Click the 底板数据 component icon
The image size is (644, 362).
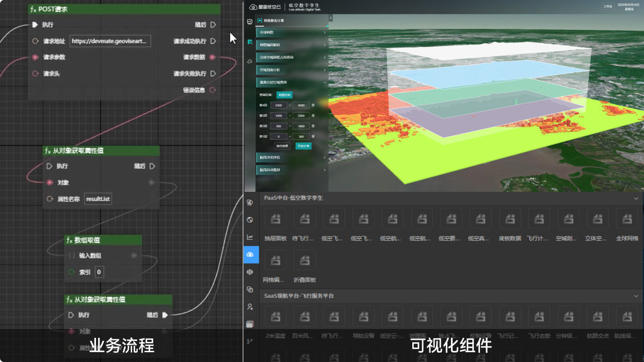pyautogui.click(x=510, y=219)
